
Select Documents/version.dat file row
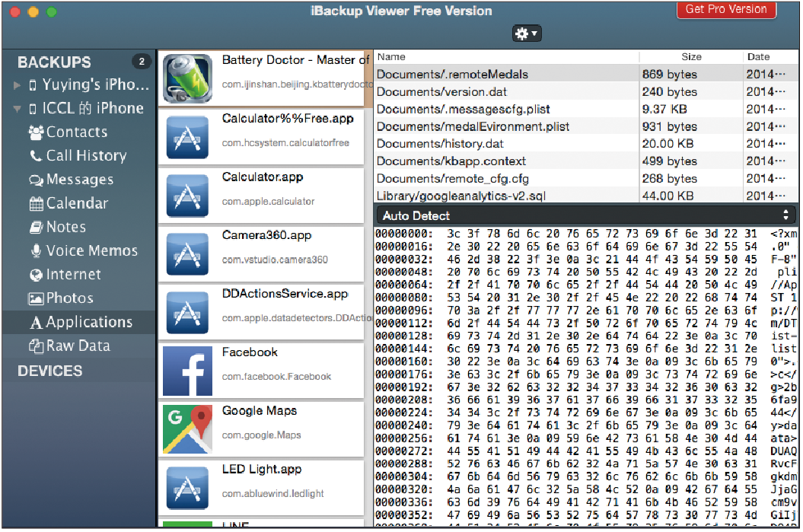586,91
